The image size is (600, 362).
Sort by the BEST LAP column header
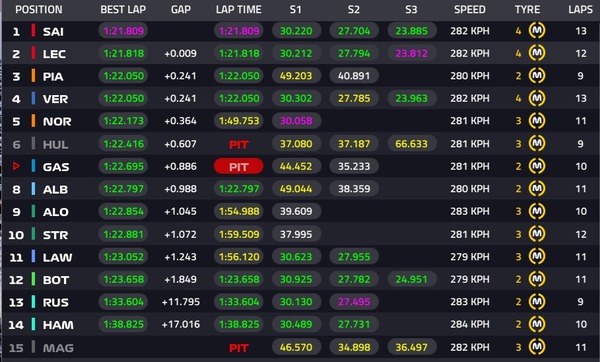123,10
